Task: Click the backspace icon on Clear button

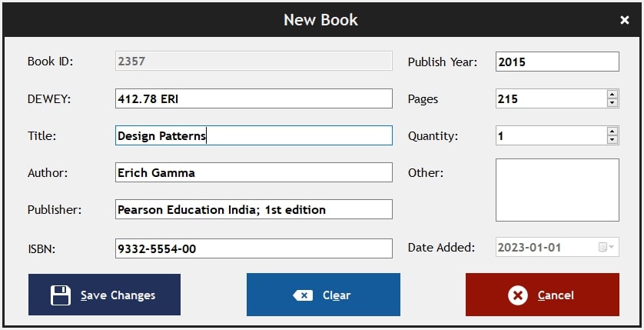Action: coord(303,295)
